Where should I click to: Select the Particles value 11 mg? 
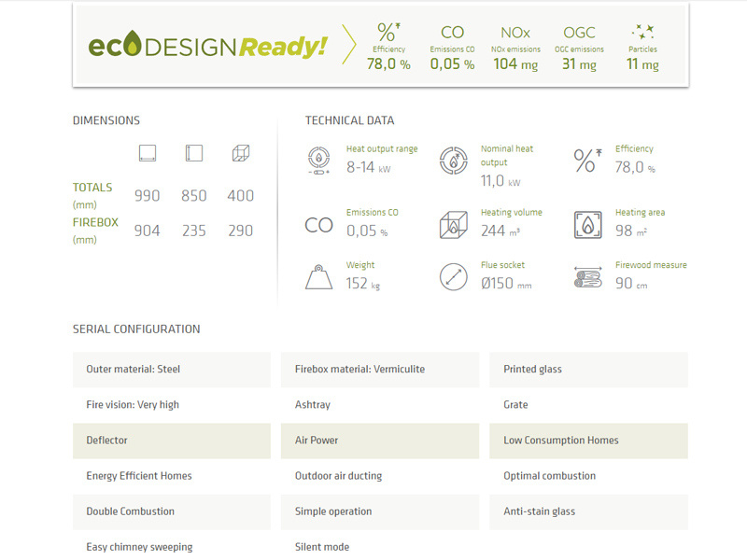click(642, 63)
